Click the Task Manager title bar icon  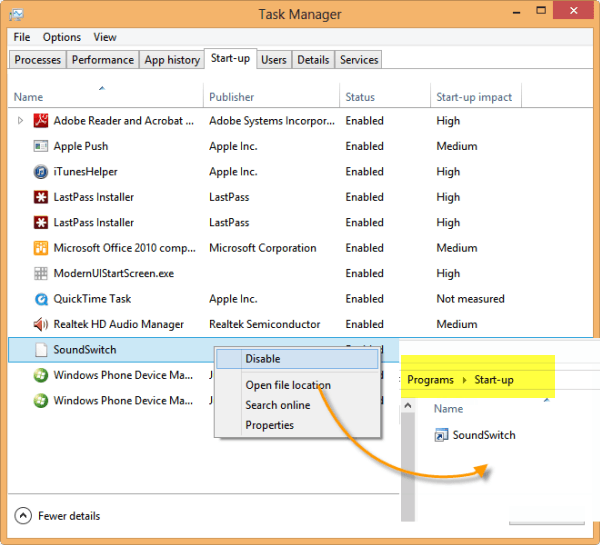tap(16, 15)
